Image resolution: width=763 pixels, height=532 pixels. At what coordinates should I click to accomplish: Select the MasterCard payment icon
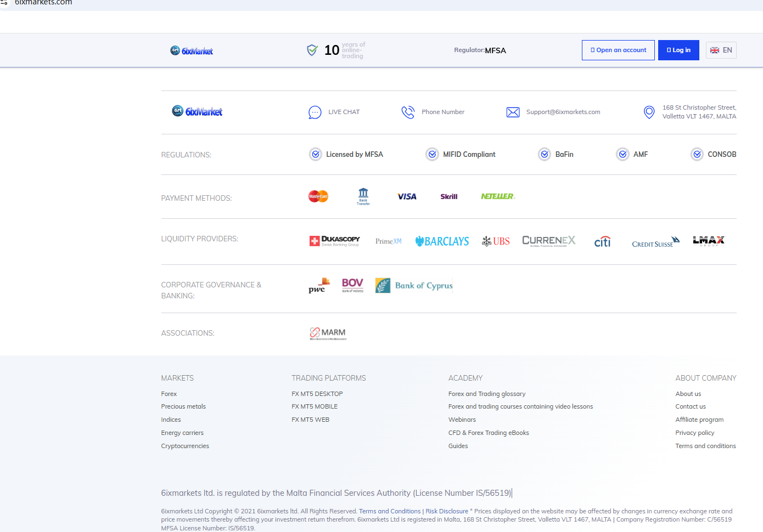point(318,196)
